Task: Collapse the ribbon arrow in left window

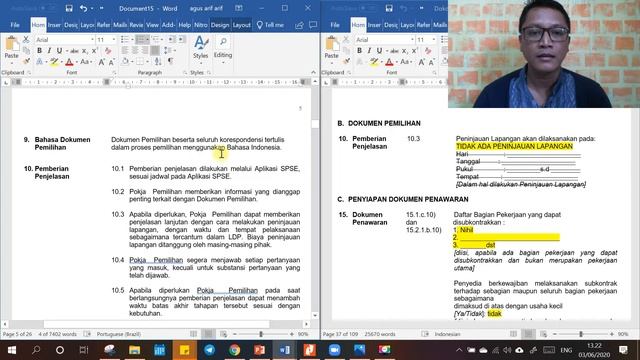Action: (313, 72)
